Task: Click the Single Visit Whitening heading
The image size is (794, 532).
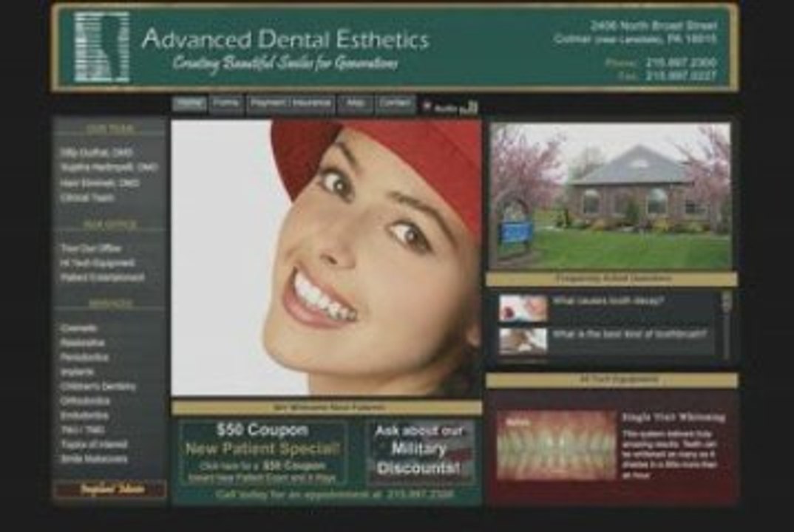Action: 673,417
